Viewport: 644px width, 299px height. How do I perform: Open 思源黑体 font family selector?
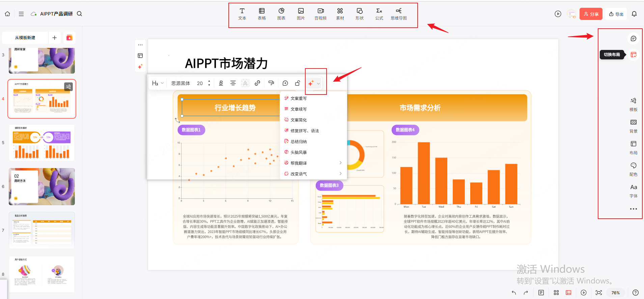(x=180, y=83)
